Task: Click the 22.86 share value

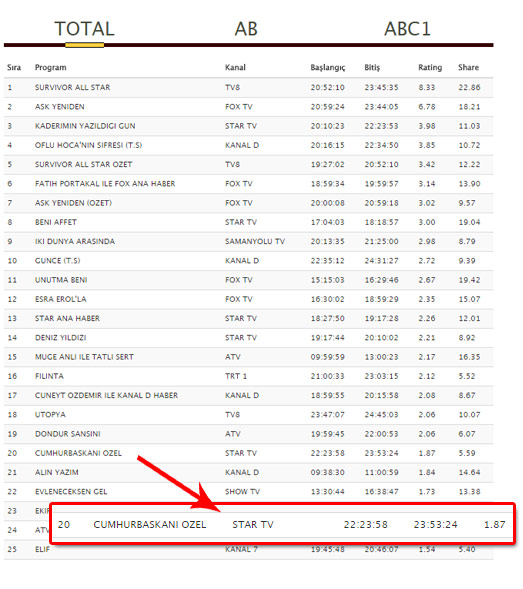Action: coord(469,88)
